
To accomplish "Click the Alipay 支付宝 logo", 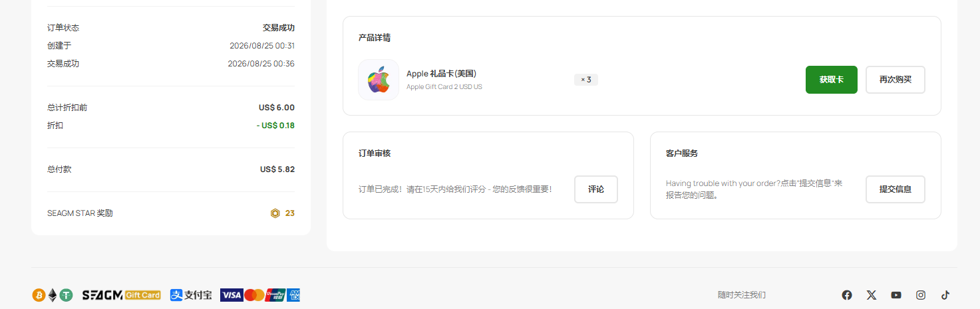I will tap(191, 295).
